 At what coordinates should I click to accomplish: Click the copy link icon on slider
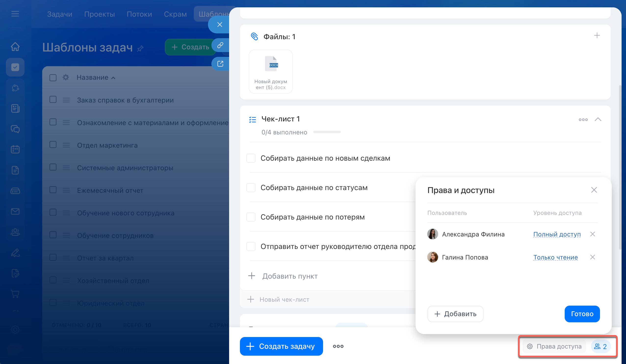220,45
